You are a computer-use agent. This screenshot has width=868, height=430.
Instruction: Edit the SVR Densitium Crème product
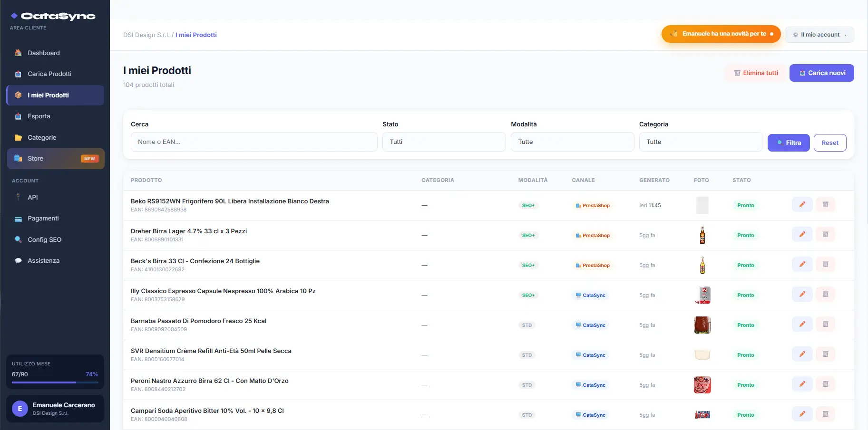tap(802, 354)
